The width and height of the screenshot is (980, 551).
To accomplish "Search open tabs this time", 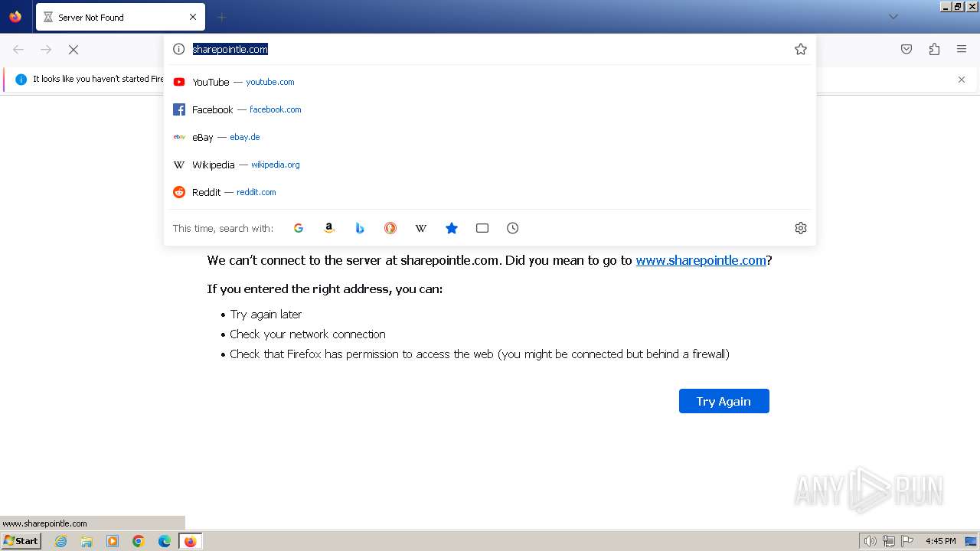I will coord(482,228).
